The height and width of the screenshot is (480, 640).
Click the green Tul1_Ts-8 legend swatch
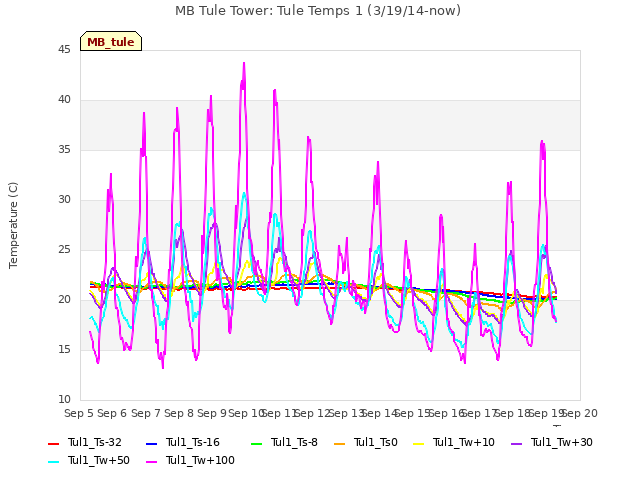pyautogui.click(x=257, y=443)
